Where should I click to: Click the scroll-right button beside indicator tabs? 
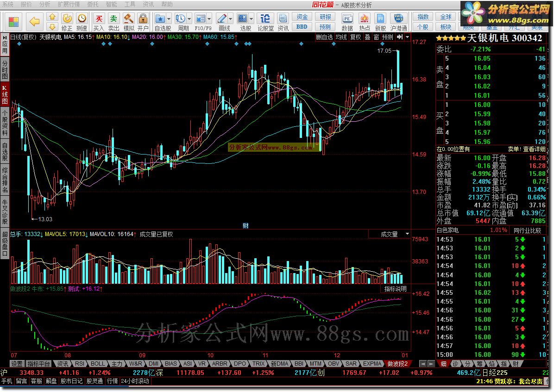(x=431, y=363)
